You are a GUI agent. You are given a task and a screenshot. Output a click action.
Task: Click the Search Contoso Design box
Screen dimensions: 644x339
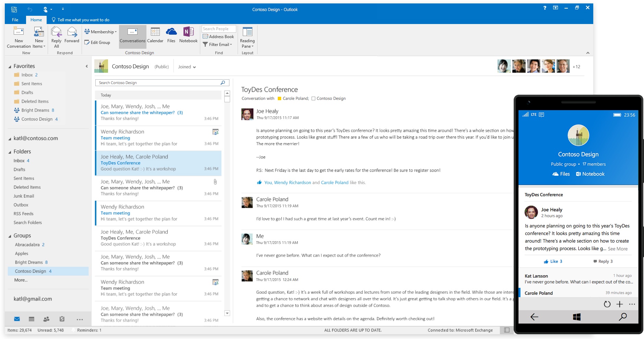pos(162,83)
